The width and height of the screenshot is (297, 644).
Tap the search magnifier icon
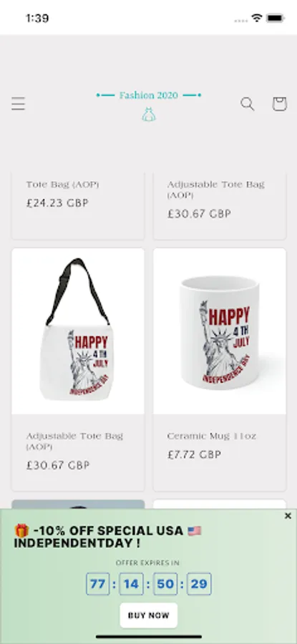(x=248, y=104)
